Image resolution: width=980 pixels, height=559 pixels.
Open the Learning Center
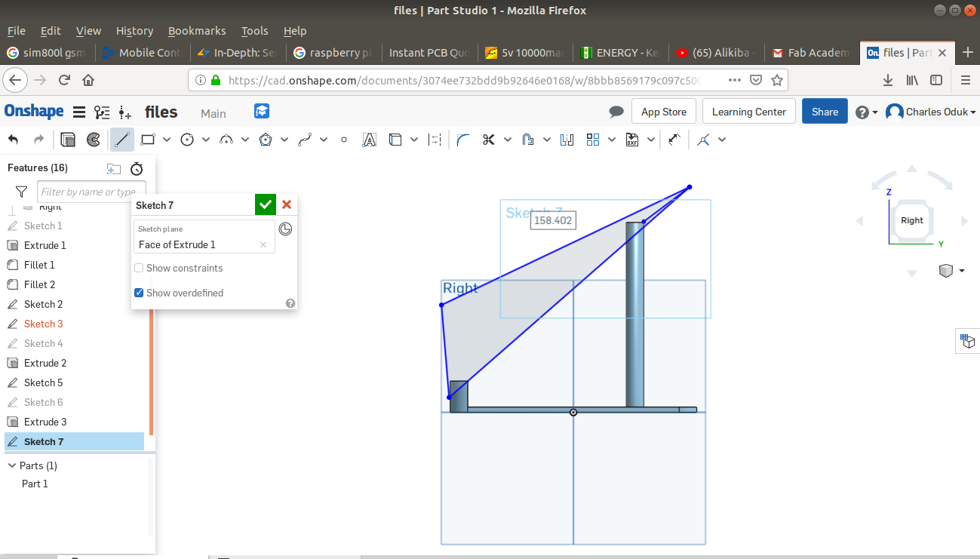pos(748,112)
